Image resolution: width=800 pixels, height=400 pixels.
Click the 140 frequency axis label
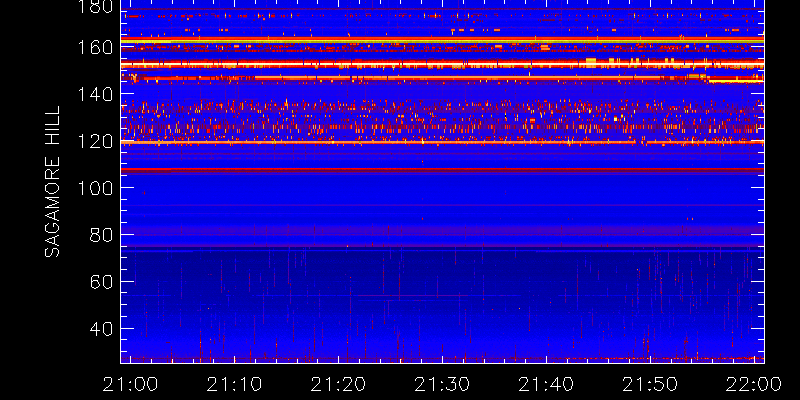click(95, 94)
